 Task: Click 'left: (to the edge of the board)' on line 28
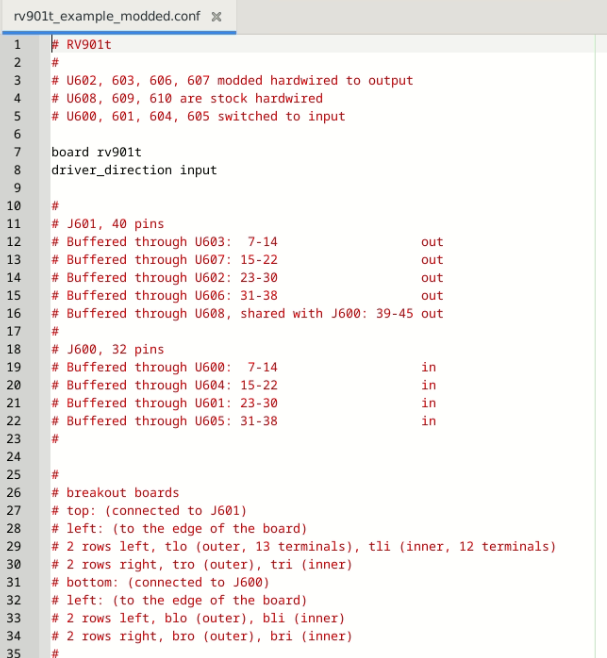(179, 529)
